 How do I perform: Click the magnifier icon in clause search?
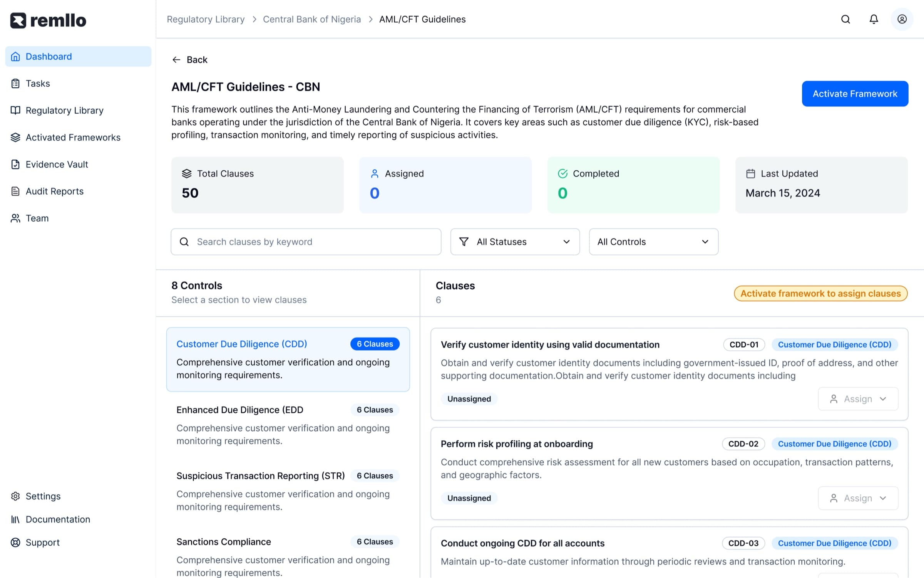coord(184,242)
